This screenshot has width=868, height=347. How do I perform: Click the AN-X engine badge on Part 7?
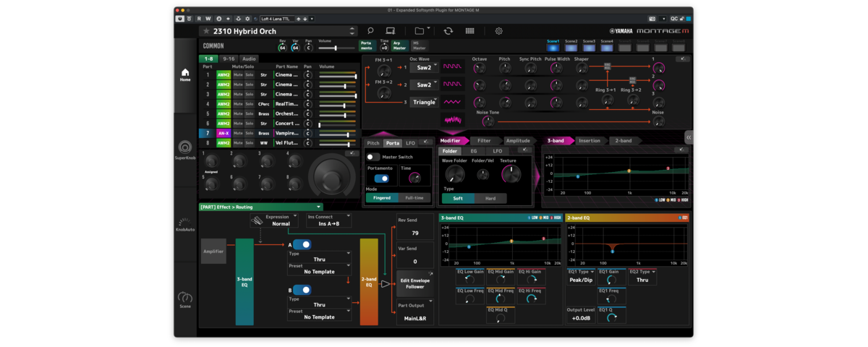[x=224, y=134]
